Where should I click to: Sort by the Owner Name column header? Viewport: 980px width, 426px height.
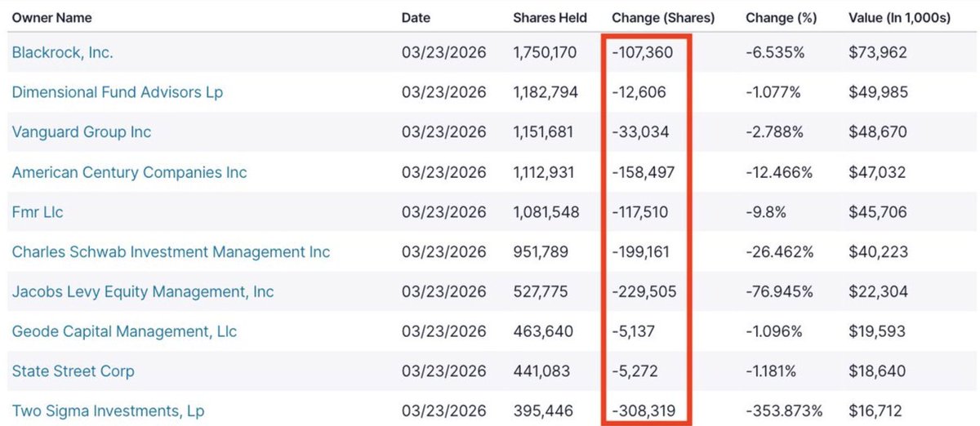pos(51,17)
